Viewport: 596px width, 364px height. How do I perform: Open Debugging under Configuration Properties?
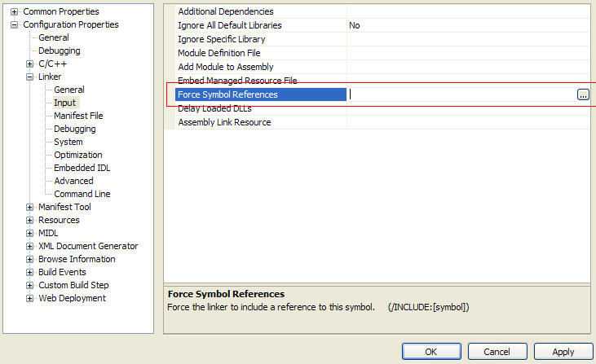click(x=60, y=50)
